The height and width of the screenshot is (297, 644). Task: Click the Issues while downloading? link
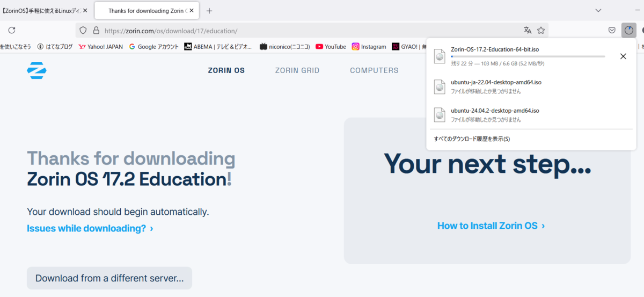[x=90, y=228]
